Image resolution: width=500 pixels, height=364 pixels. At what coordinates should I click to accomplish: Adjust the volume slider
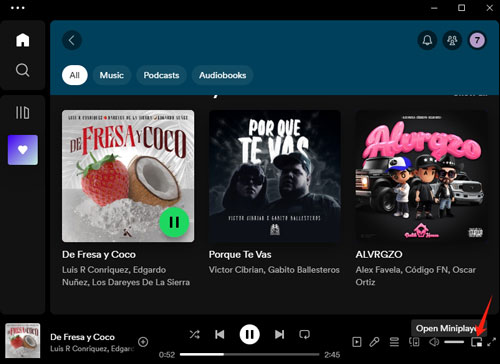point(454,342)
